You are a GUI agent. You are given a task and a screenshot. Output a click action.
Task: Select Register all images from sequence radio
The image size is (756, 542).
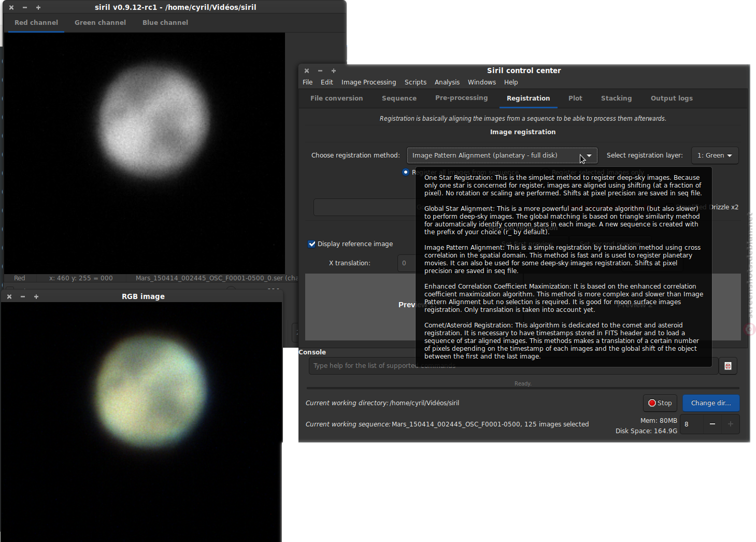click(x=406, y=172)
